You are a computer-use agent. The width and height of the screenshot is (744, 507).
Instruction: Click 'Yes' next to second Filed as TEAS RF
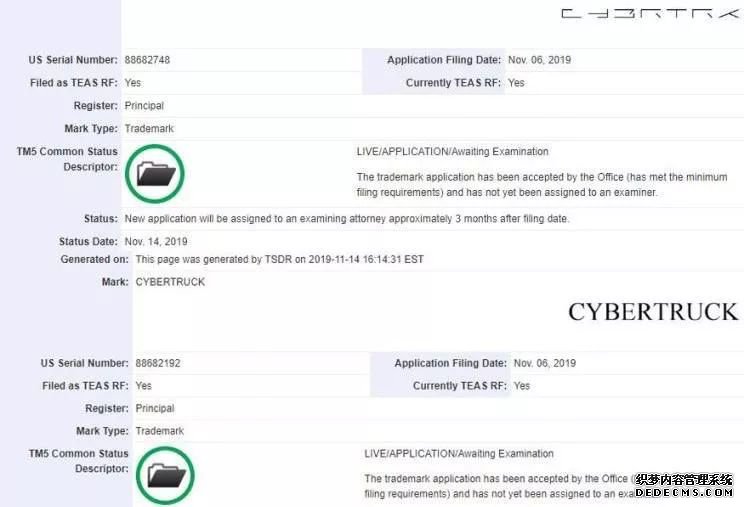point(143,386)
